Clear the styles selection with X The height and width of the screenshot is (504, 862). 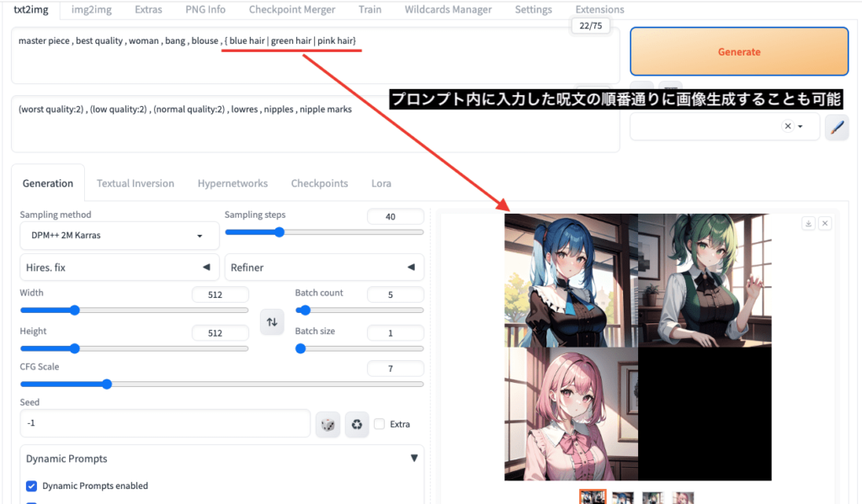pos(788,126)
